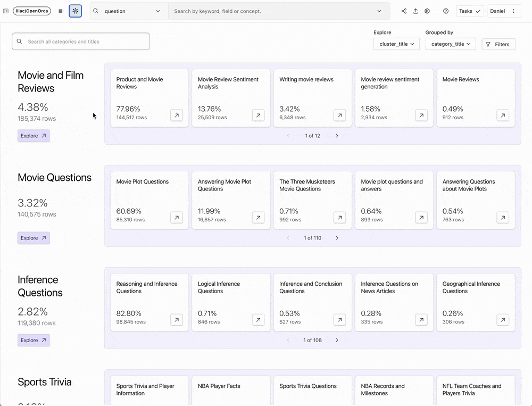Click the Filters button
532x406 pixels.
498,44
